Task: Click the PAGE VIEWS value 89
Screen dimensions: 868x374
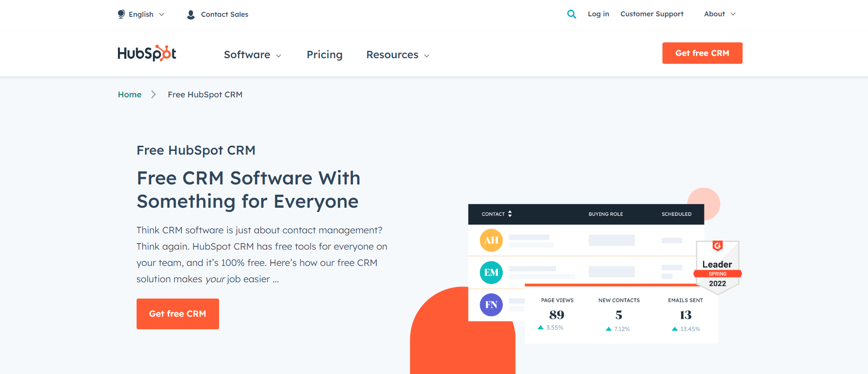Action: [557, 315]
